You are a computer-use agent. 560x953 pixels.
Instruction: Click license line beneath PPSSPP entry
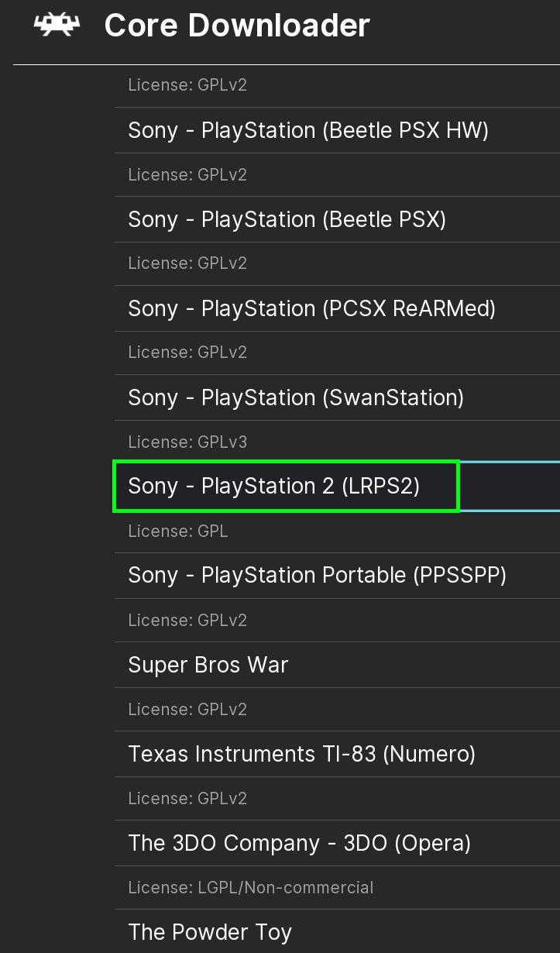pyautogui.click(x=187, y=620)
